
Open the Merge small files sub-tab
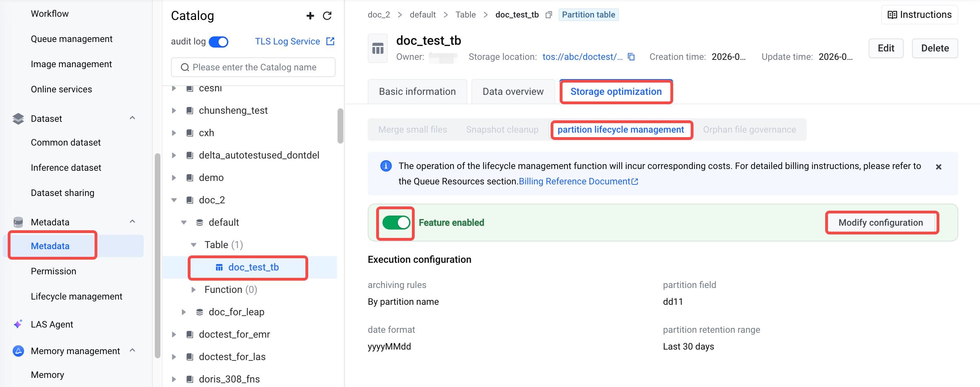[x=412, y=129]
